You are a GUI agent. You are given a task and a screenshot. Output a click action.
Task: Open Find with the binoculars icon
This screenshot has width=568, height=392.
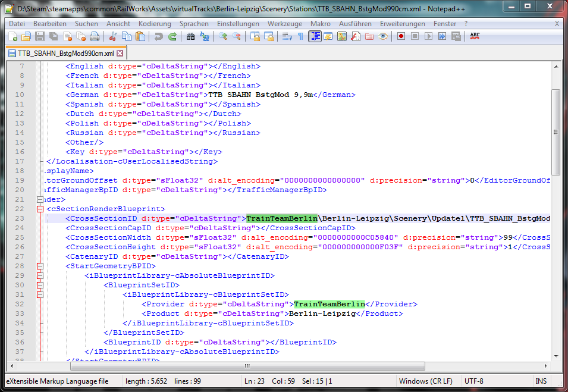[x=190, y=37]
